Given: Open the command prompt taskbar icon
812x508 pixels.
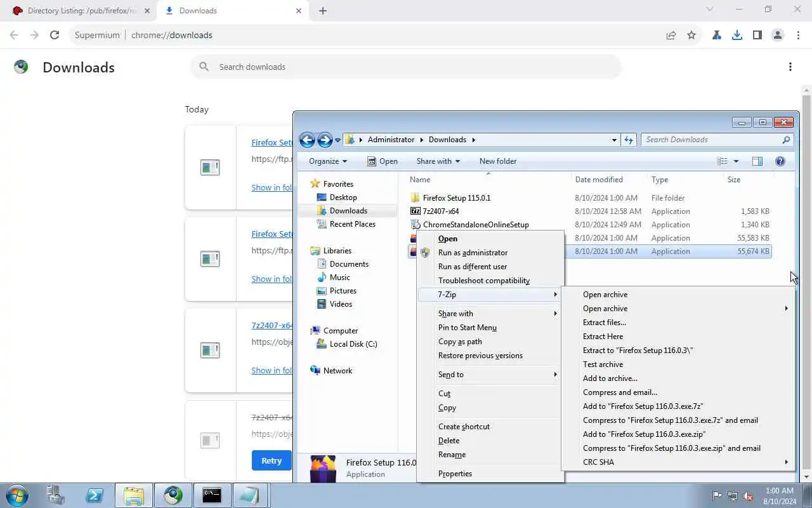Looking at the screenshot, I should pyautogui.click(x=212, y=495).
